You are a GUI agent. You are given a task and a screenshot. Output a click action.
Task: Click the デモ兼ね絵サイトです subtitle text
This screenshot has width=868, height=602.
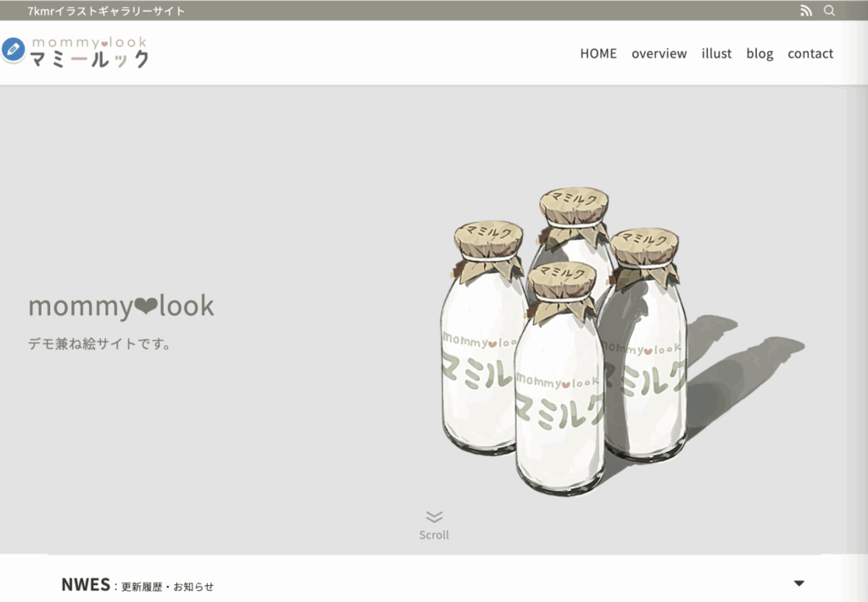(x=100, y=344)
